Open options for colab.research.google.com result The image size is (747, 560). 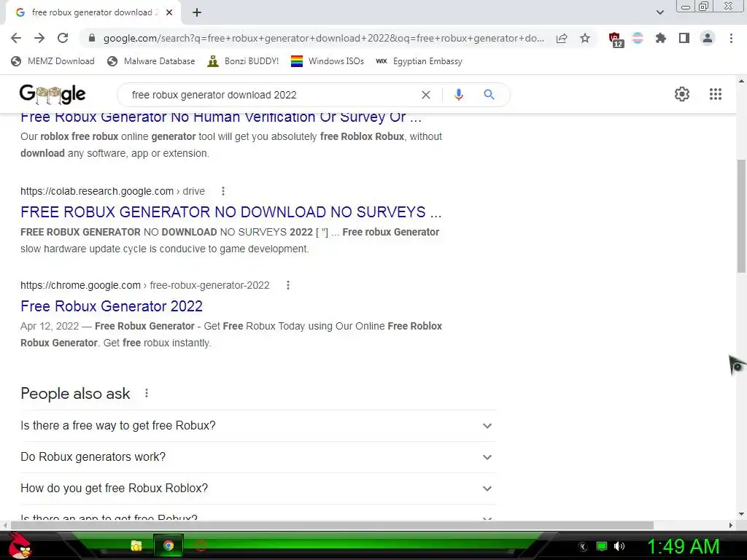click(223, 191)
